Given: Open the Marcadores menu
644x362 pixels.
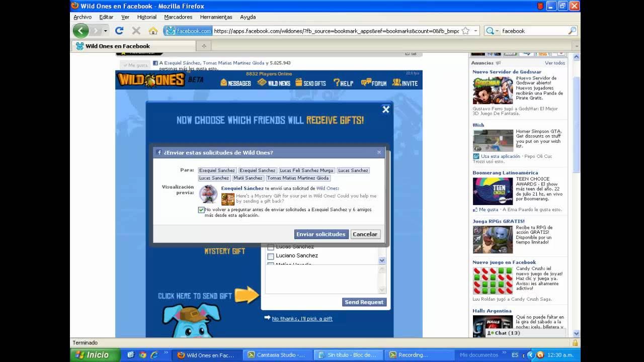Looking at the screenshot, I should click(x=178, y=17).
